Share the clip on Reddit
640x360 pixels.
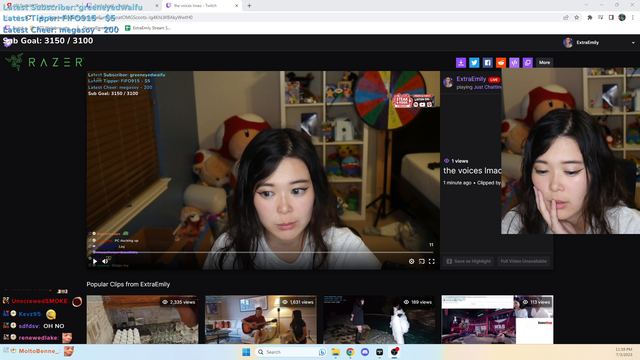501,62
